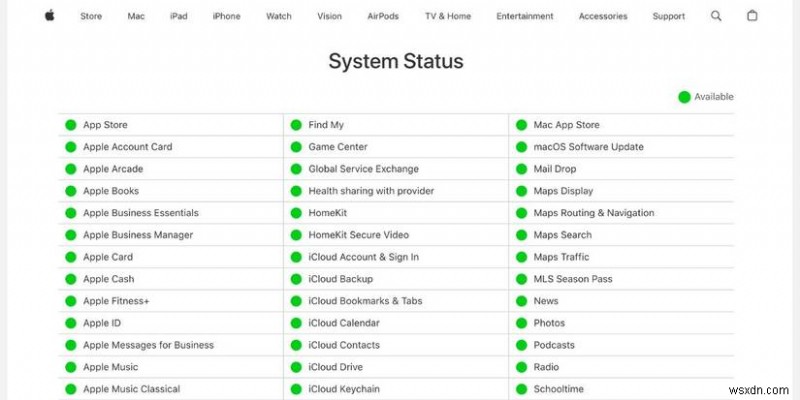Click the Schooltime entry

coord(559,389)
